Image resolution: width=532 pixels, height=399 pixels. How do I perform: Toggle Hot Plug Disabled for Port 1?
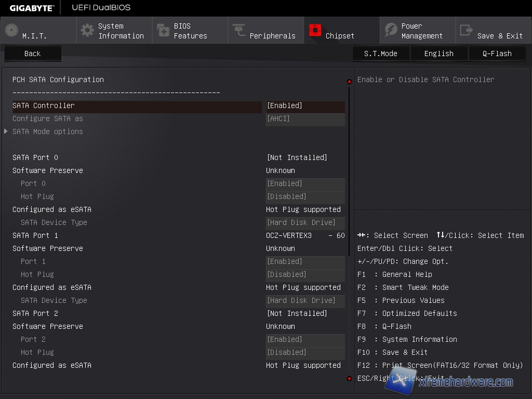point(305,275)
